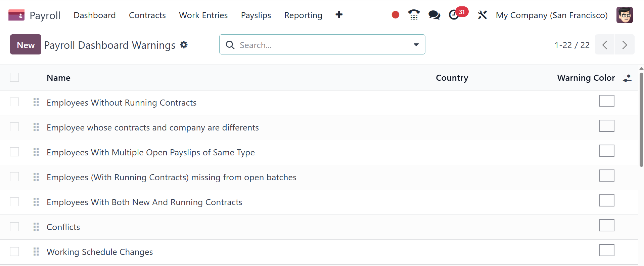Select checkbox for Employees Without Running Contracts
This screenshot has height=266, width=644.
click(x=14, y=102)
